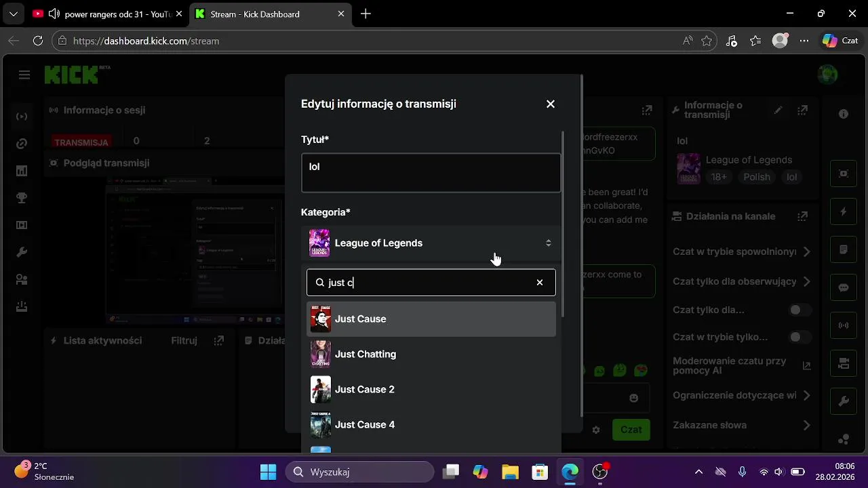Add this page to favorites with the star icon

tap(707, 41)
